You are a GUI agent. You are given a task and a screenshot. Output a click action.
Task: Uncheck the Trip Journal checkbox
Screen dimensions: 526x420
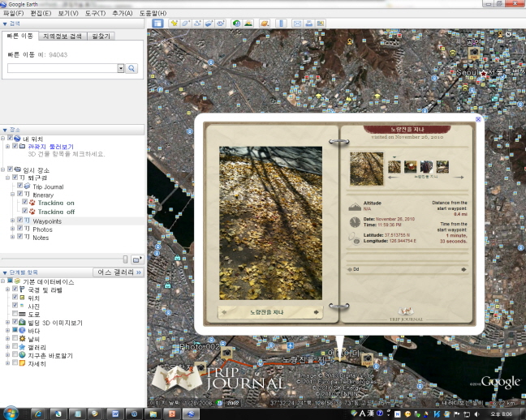point(19,186)
